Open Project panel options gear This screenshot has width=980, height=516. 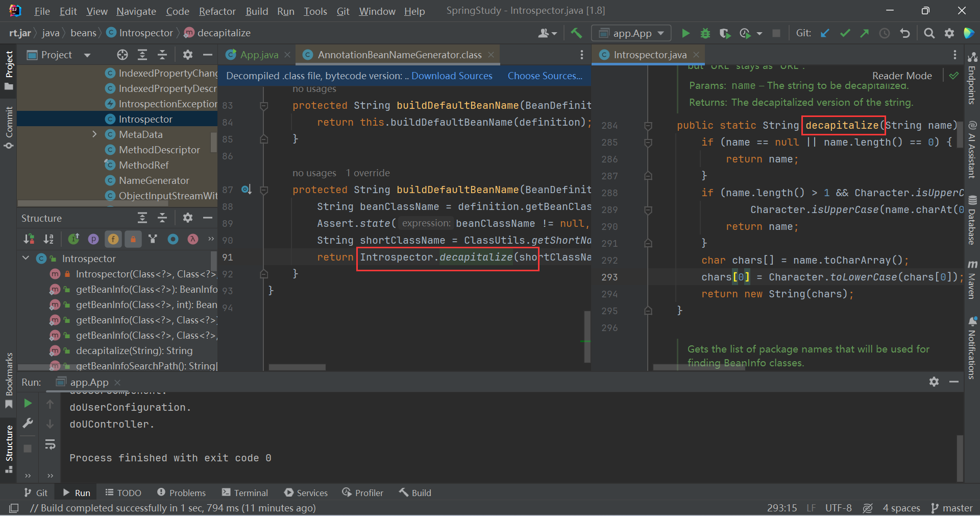pyautogui.click(x=187, y=55)
